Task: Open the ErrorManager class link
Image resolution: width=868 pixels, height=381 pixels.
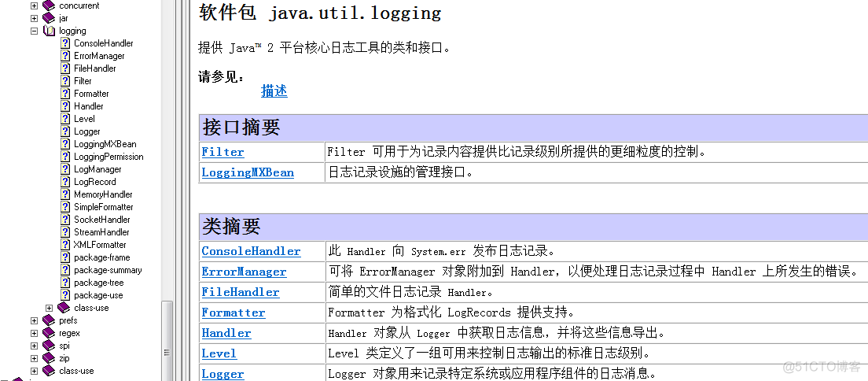Action: 244,272
